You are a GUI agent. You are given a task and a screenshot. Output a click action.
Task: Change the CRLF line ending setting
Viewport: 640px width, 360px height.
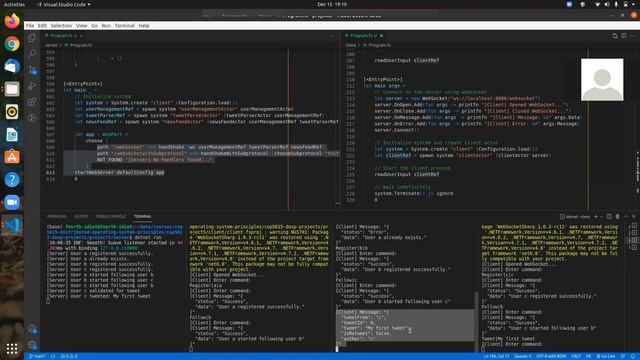click(x=576, y=356)
